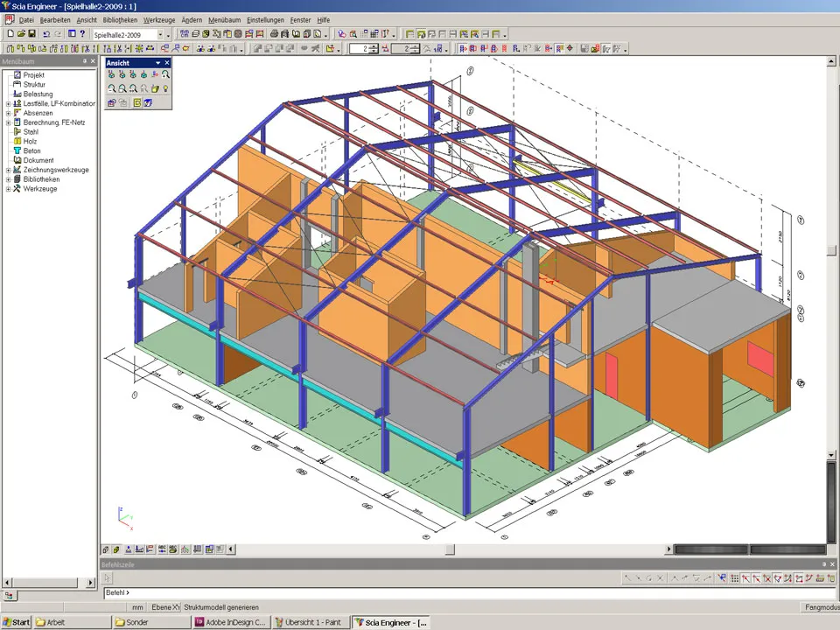Screen dimensions: 840x630
Task: Click the Holz icon in the Menübaum tree
Action: [17, 142]
